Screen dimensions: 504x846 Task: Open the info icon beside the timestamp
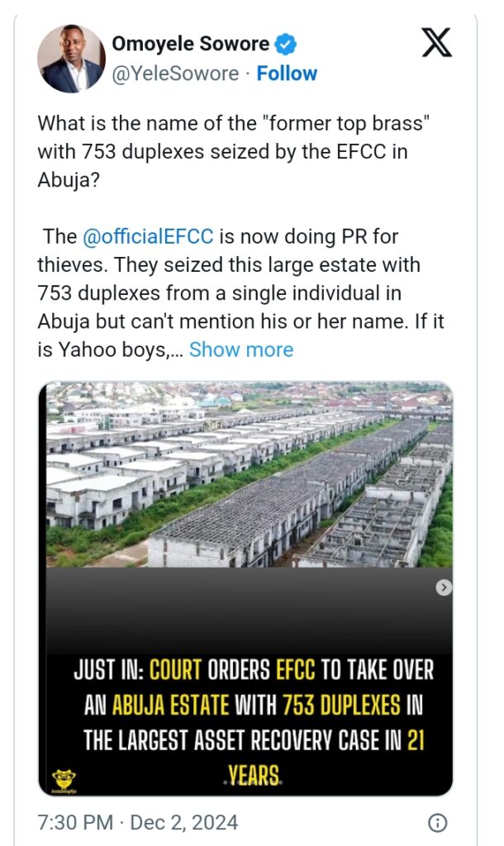(x=438, y=823)
